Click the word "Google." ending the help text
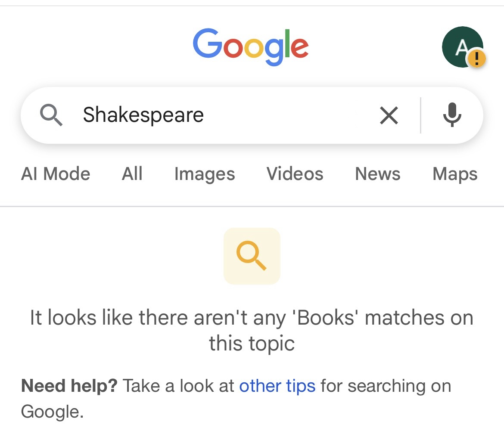 (52, 412)
